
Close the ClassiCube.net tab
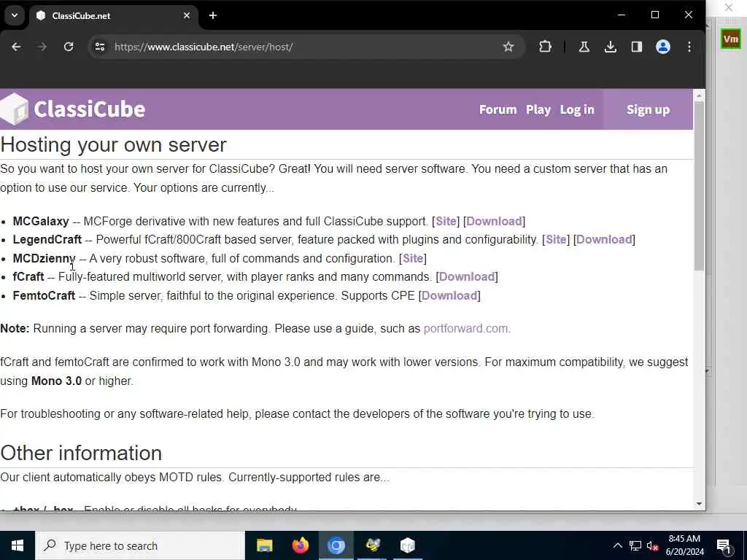click(x=187, y=16)
